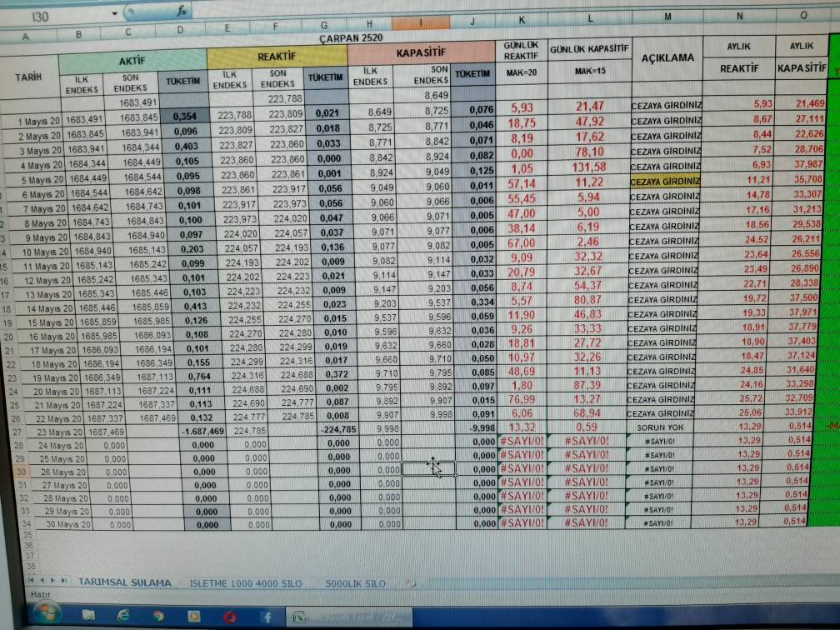Launch Google Chrome from the taskbar
Screen dimensions: 840x630
pyautogui.click(x=158, y=616)
